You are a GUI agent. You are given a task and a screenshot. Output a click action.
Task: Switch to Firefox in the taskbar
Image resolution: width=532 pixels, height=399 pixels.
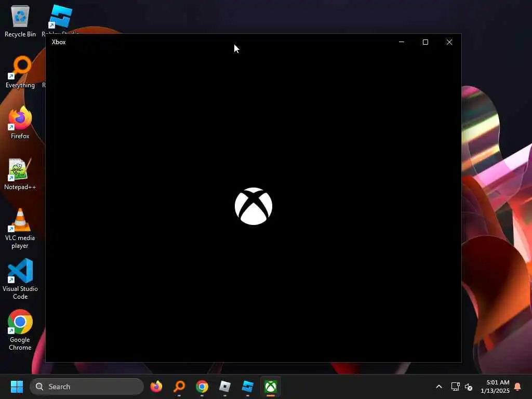coord(156,387)
